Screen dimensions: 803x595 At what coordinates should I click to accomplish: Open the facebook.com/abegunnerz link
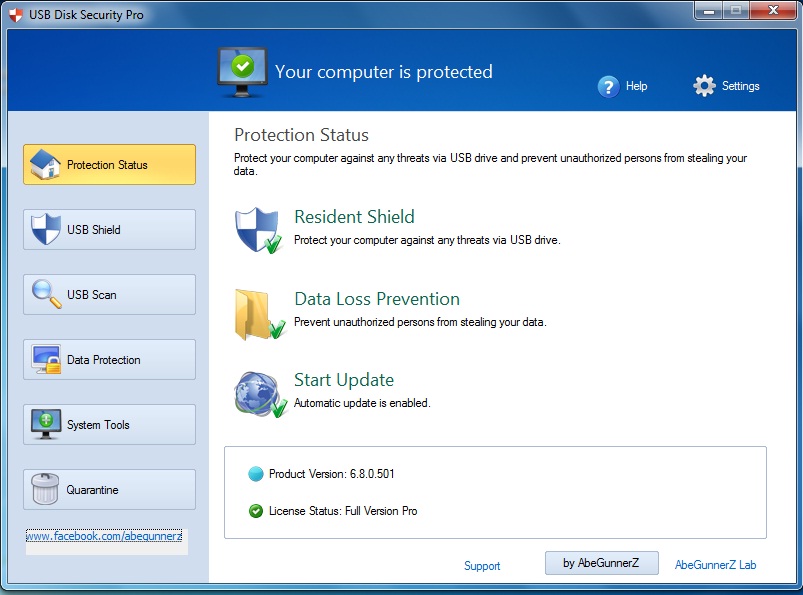tap(104, 536)
